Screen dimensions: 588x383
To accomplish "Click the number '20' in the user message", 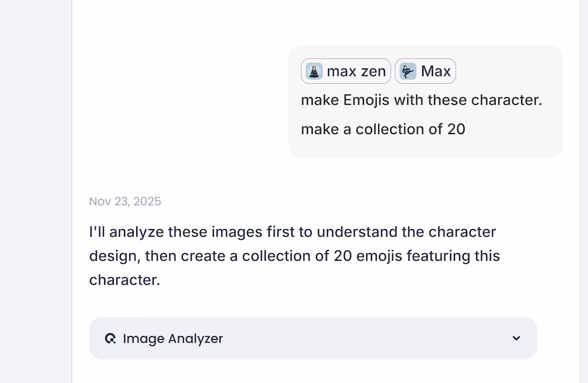I will point(456,129).
